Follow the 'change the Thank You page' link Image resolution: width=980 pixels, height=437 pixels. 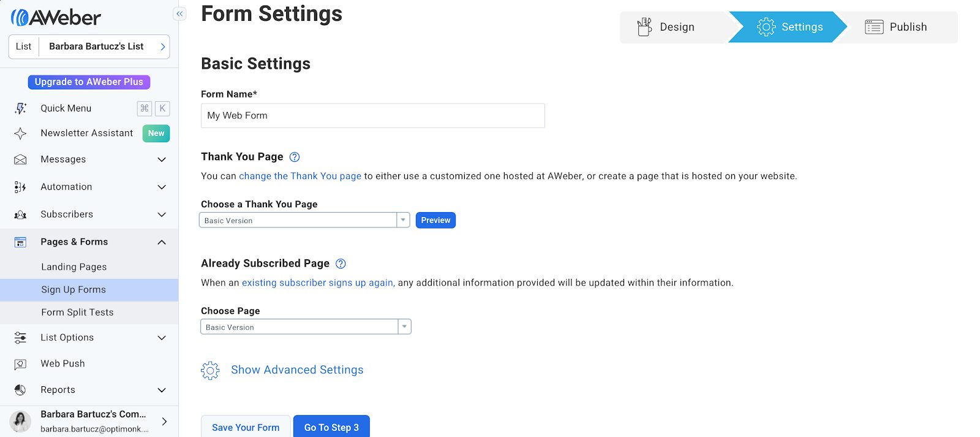[300, 177]
